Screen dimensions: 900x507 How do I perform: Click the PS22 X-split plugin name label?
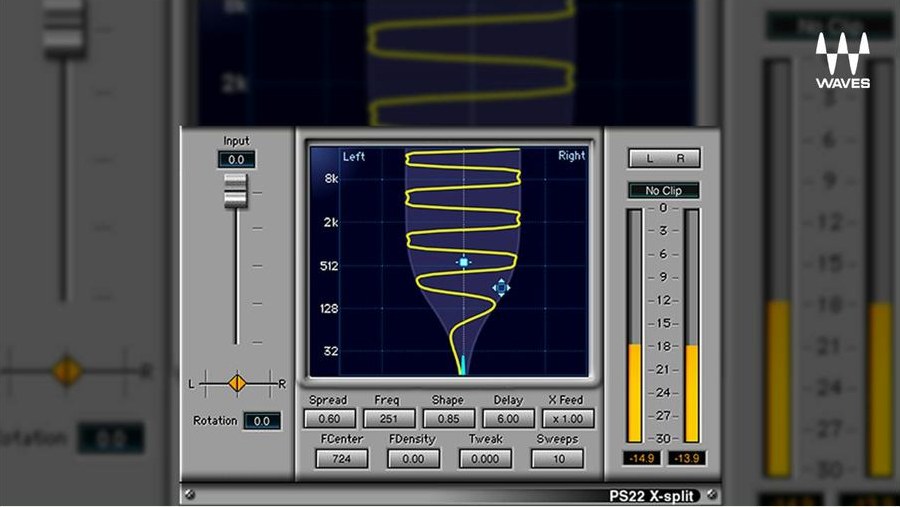click(651, 496)
